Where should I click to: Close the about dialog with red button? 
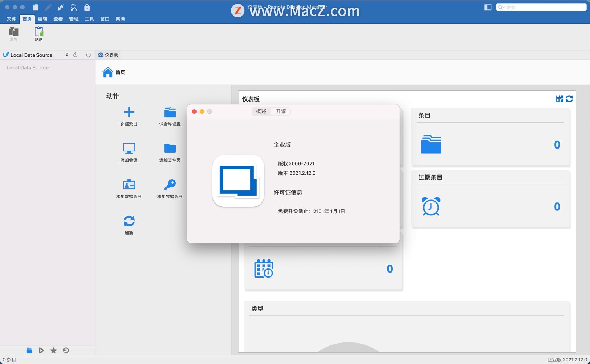pyautogui.click(x=194, y=111)
